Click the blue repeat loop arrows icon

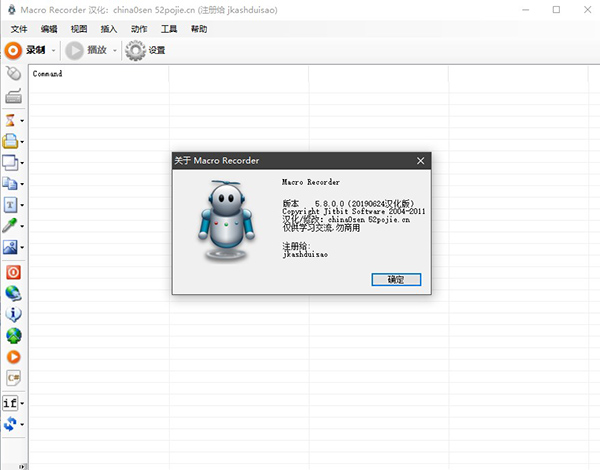pyautogui.click(x=10, y=424)
